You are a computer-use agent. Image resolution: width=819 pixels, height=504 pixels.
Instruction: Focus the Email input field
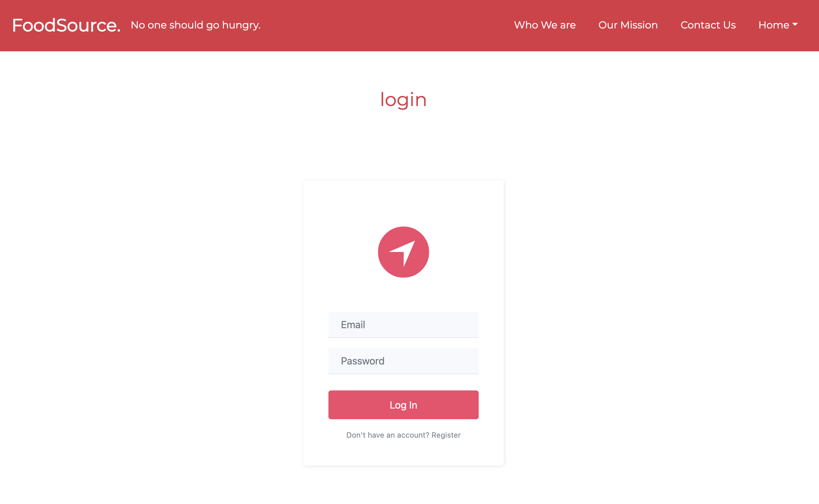point(403,324)
